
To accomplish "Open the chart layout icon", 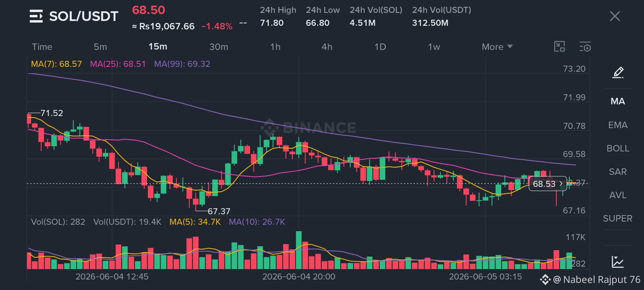I will (x=559, y=47).
